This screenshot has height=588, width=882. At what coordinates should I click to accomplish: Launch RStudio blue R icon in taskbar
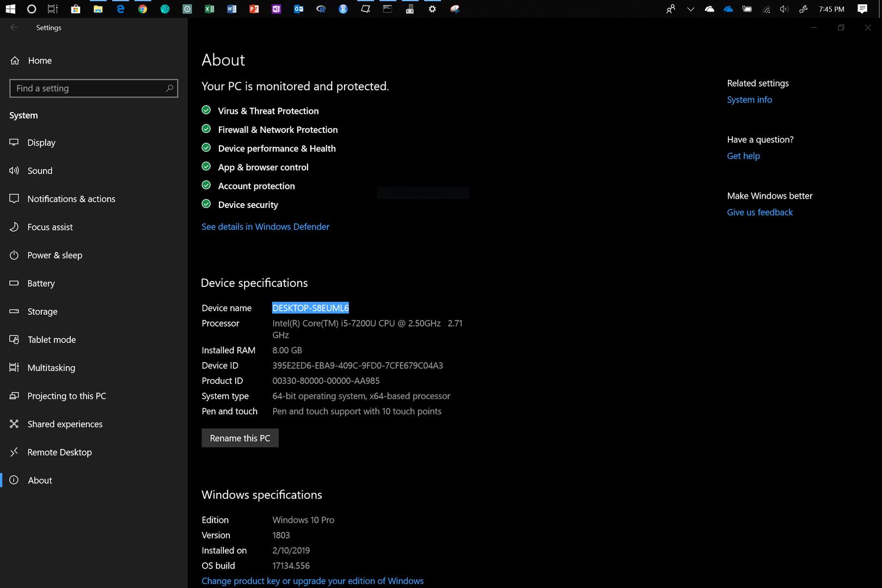343,9
